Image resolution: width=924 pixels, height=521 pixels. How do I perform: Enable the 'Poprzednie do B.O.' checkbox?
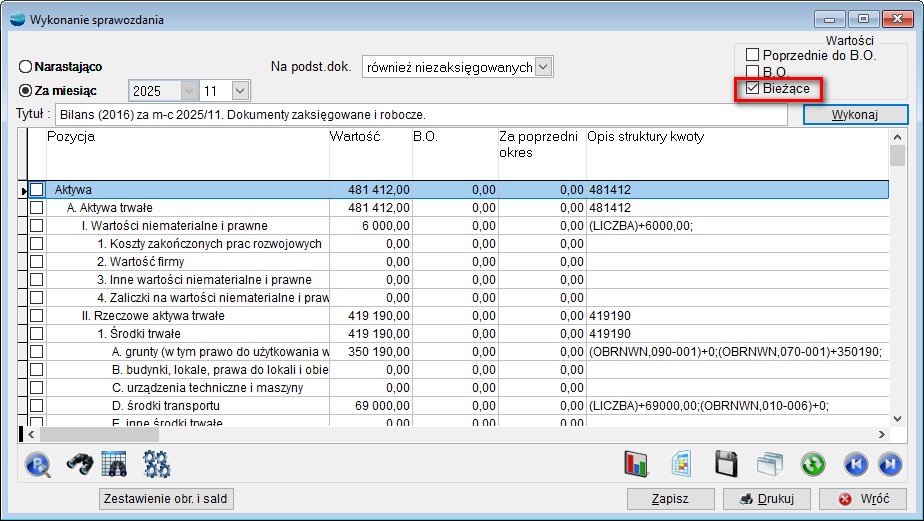pyautogui.click(x=753, y=55)
